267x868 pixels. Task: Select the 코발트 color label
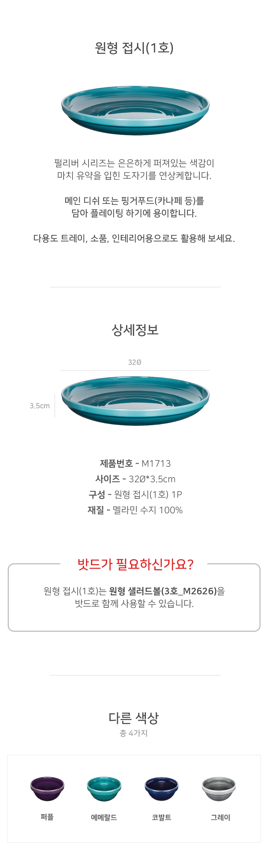coord(162,817)
